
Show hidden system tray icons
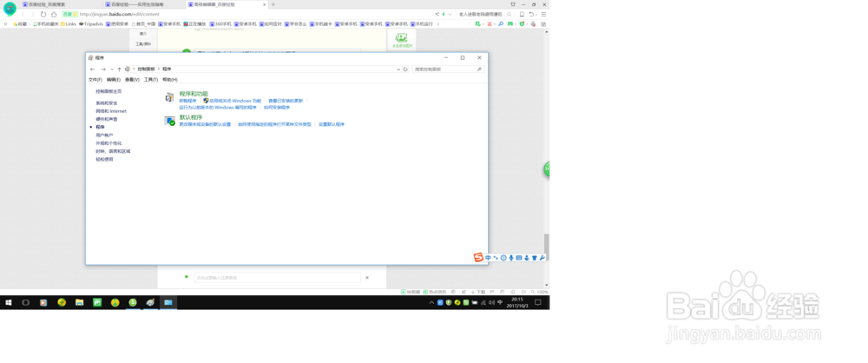point(431,302)
